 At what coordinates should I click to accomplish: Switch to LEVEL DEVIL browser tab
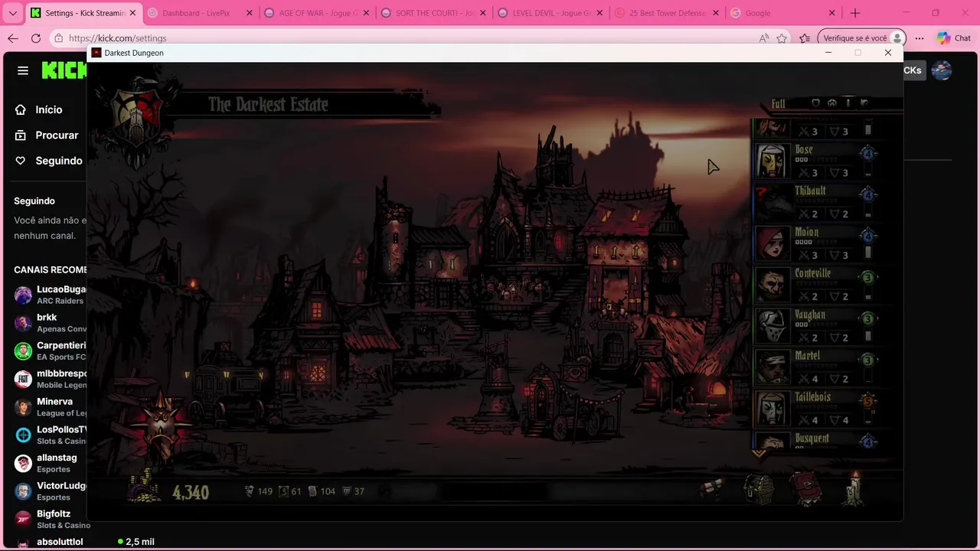(x=550, y=13)
